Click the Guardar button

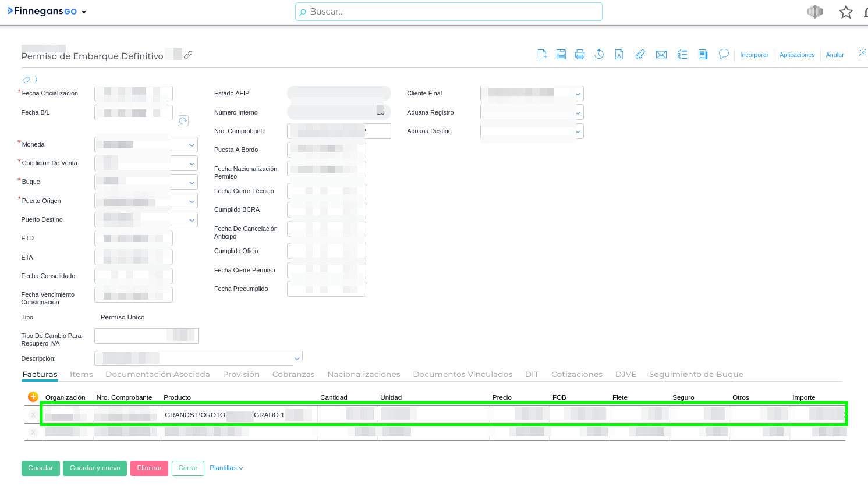click(x=41, y=468)
